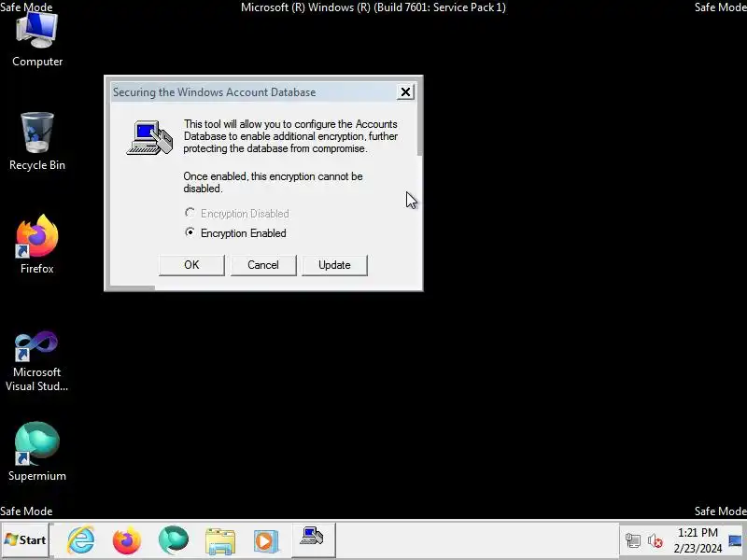
Task: Select the Recycle Bin desktop icon
Action: (x=37, y=141)
